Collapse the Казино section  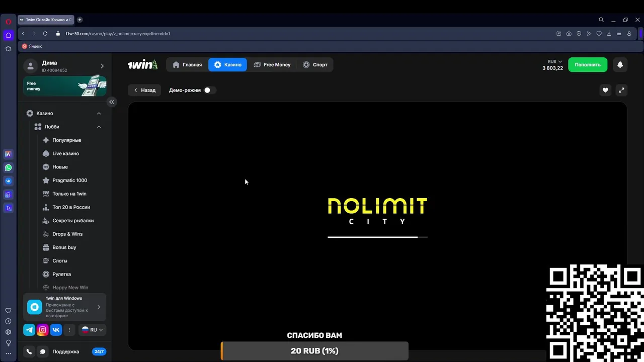point(99,114)
